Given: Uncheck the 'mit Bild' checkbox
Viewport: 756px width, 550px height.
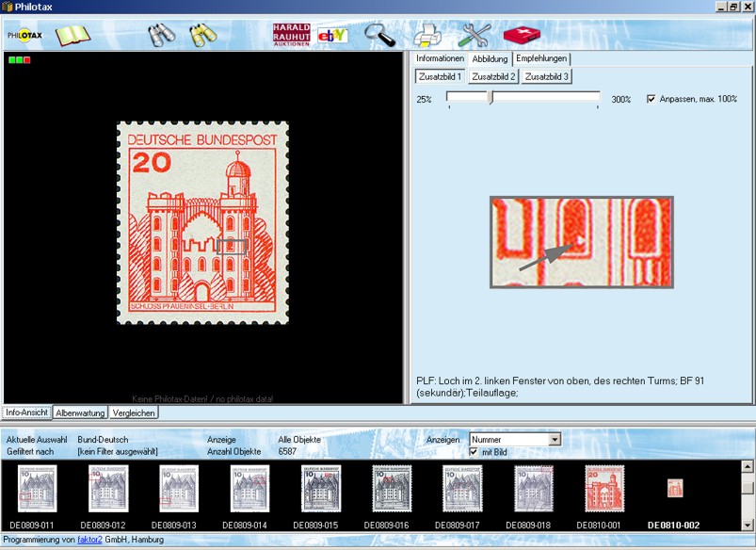Looking at the screenshot, I should pyautogui.click(x=474, y=452).
